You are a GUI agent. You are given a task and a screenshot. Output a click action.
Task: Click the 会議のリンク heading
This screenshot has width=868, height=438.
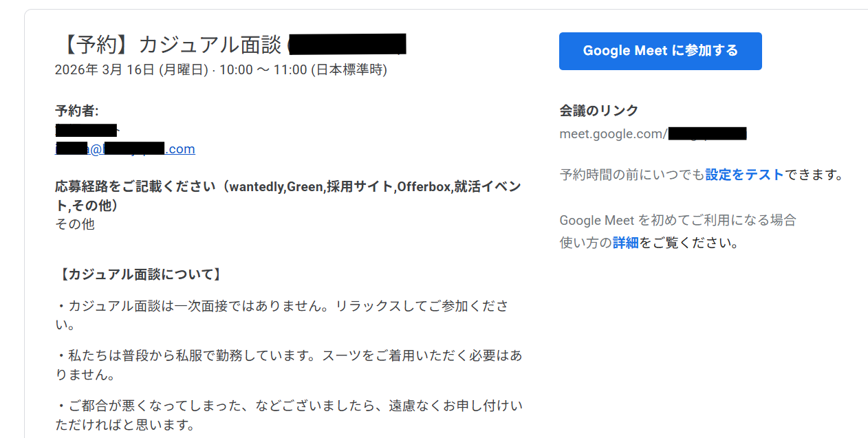pyautogui.click(x=599, y=111)
